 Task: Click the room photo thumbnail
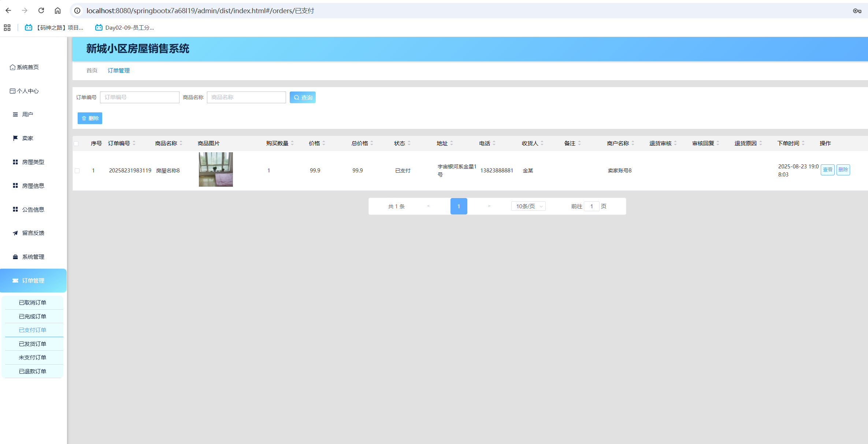click(x=216, y=169)
